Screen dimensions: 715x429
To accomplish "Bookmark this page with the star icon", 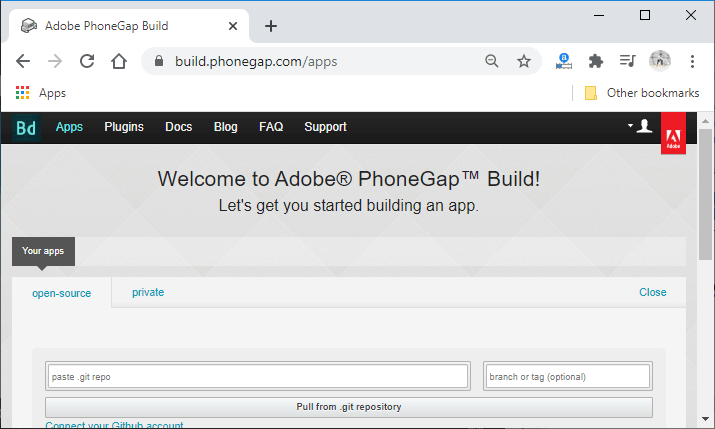I will 523,61.
